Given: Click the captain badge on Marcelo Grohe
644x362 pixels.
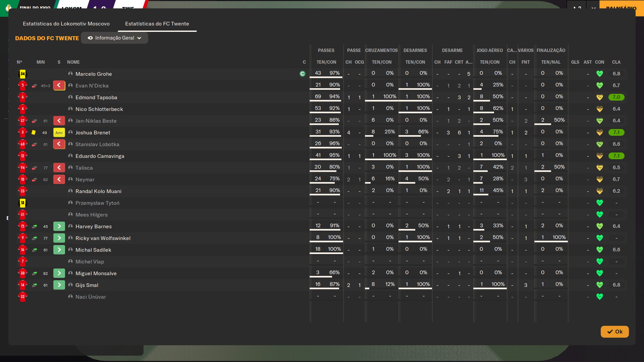Looking at the screenshot, I should point(303,74).
